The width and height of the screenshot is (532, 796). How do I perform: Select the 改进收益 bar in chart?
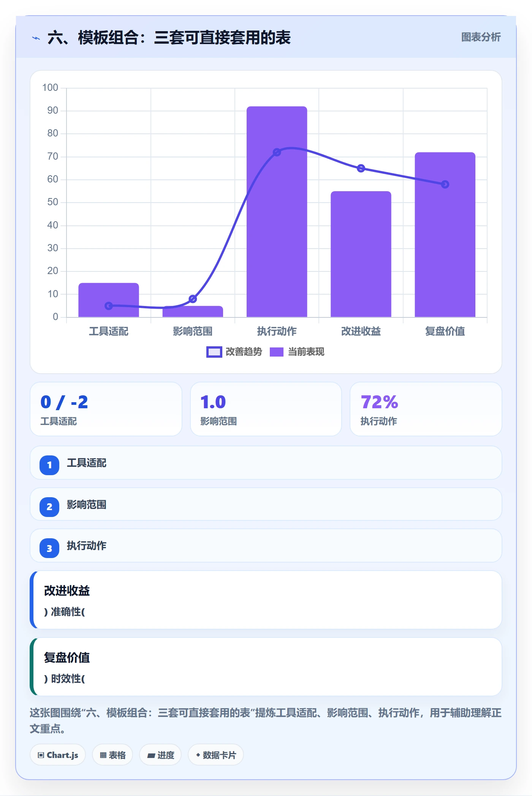[361, 254]
